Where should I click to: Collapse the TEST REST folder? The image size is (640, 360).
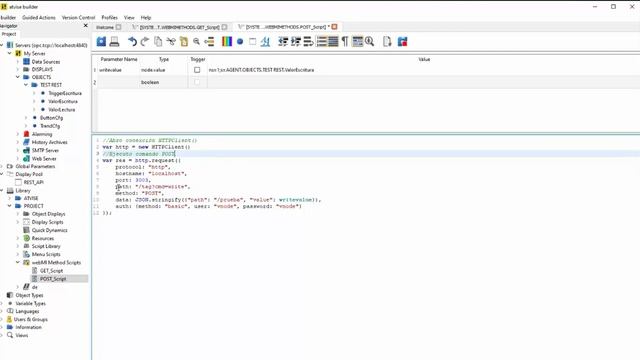pos(26,84)
